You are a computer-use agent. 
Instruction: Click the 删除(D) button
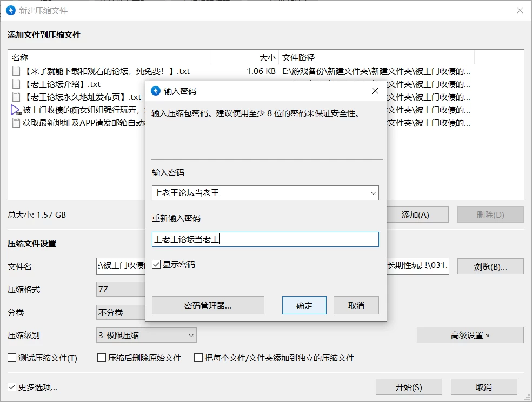[490, 215]
